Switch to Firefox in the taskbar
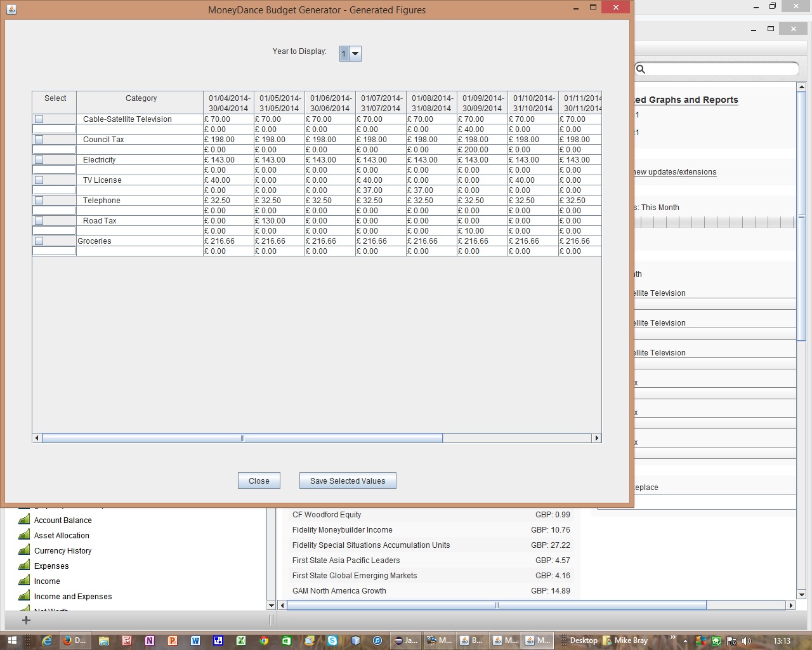Viewport: 812px width, 650px height. point(75,640)
